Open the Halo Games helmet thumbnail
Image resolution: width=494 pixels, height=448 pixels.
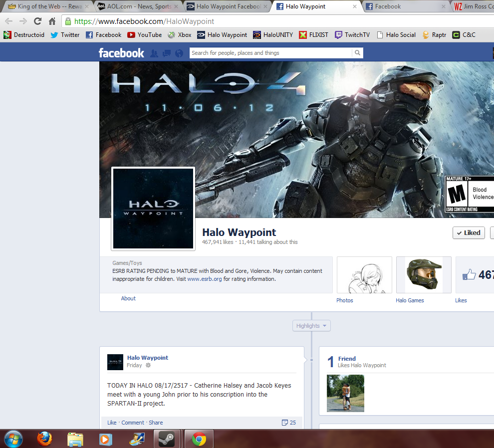[x=424, y=275]
